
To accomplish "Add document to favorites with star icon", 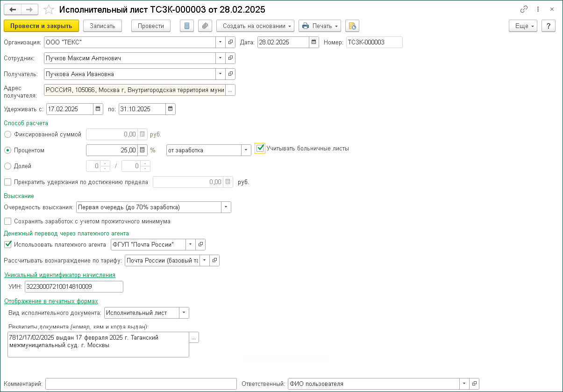I will [x=48, y=9].
